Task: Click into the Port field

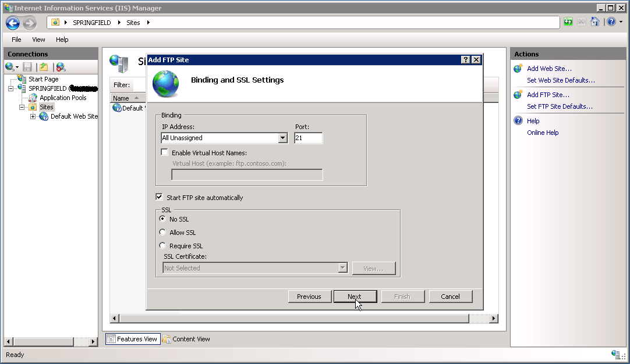Action: [x=308, y=138]
